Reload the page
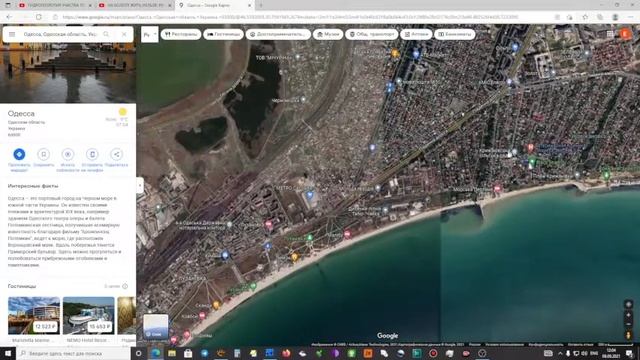Image resolution: width=640 pixels, height=360 pixels. (x=38, y=17)
